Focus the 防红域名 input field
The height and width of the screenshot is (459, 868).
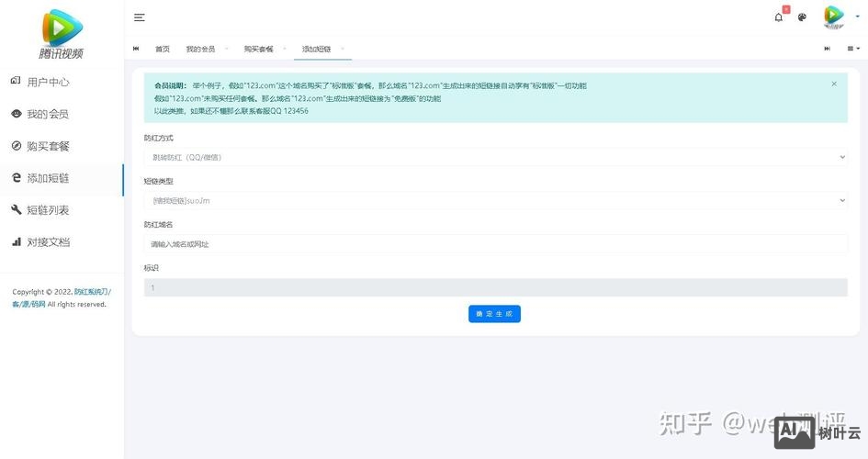(x=495, y=244)
